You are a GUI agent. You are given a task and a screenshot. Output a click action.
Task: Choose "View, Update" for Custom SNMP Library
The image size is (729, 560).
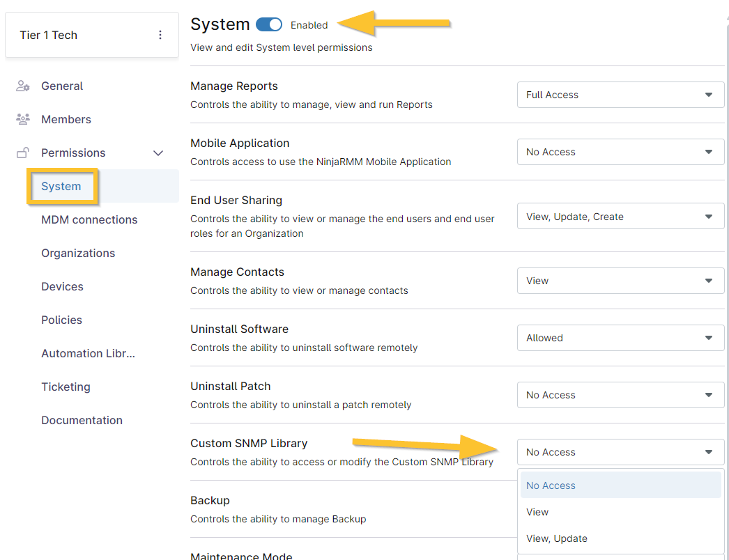557,538
